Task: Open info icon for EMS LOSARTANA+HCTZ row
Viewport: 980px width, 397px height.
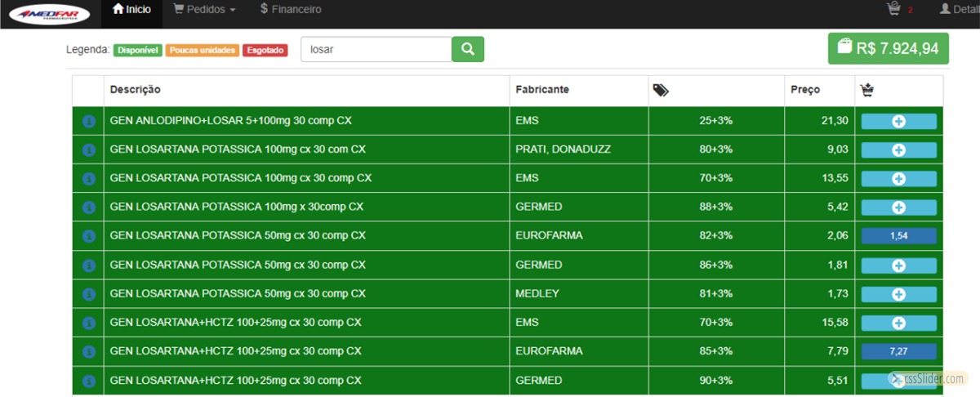Action: point(89,323)
